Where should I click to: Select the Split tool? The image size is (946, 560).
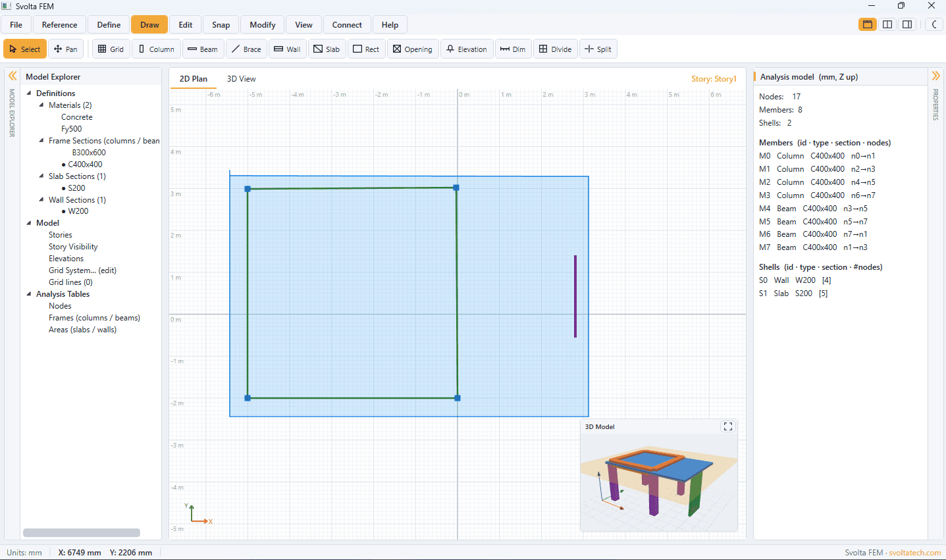(x=598, y=49)
